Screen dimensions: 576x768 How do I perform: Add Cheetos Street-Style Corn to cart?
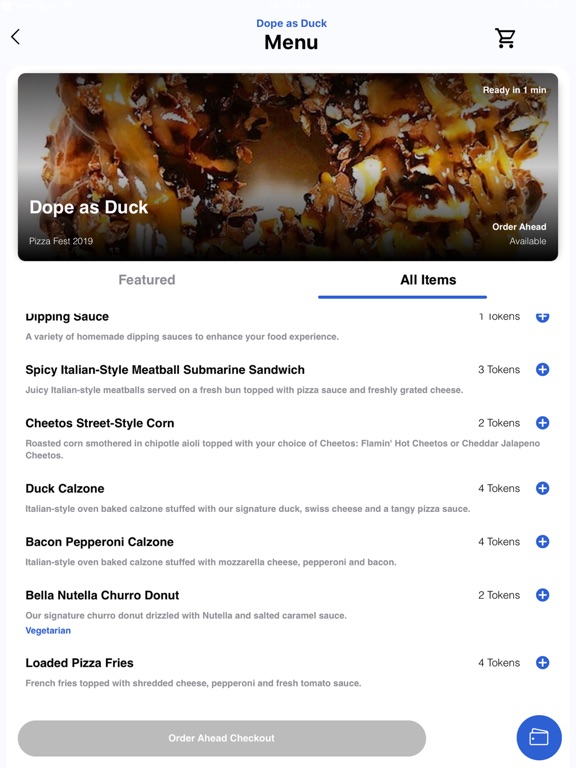(542, 423)
